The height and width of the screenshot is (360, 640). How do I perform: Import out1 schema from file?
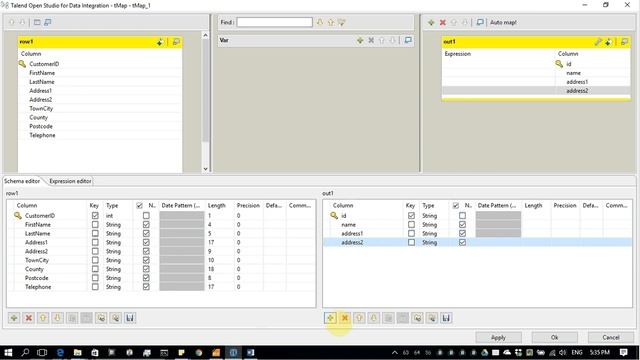pos(417,318)
